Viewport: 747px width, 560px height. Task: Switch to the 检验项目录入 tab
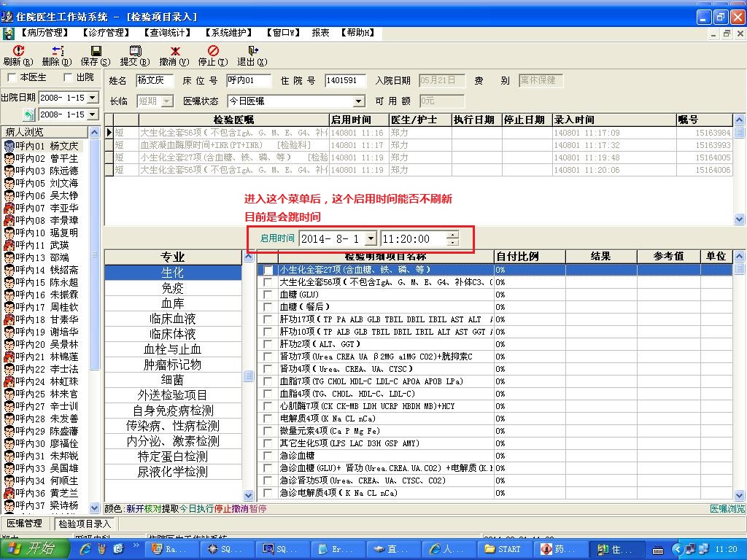85,524
